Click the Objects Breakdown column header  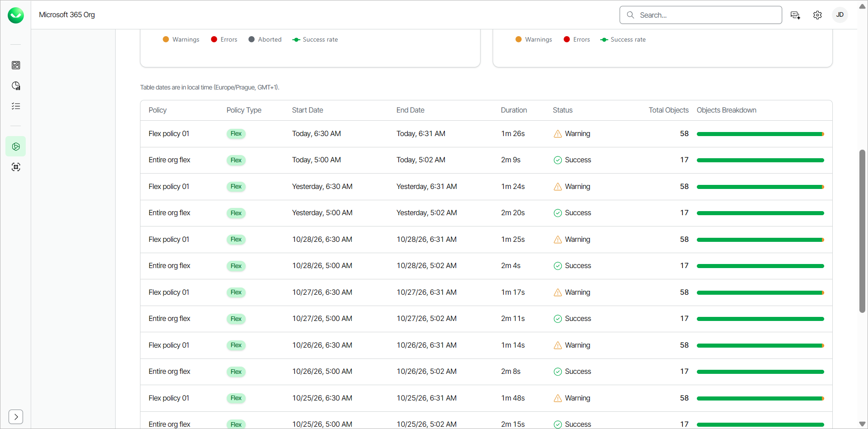(x=727, y=110)
